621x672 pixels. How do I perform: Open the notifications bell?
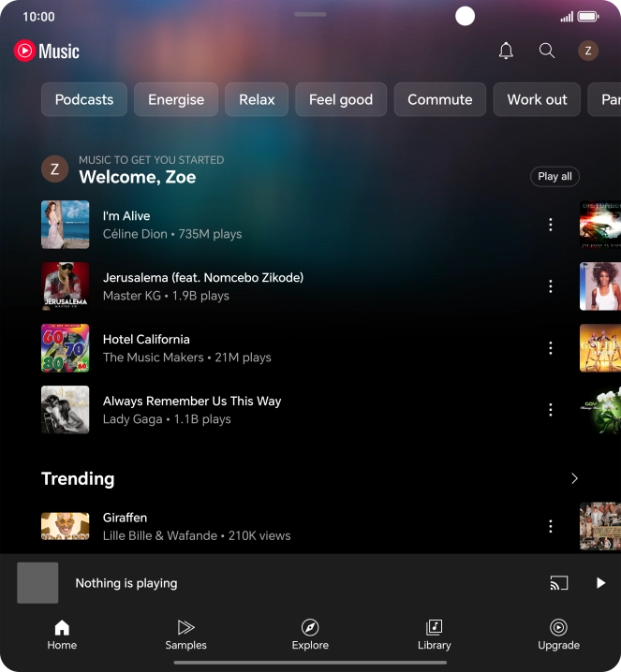pyautogui.click(x=506, y=51)
